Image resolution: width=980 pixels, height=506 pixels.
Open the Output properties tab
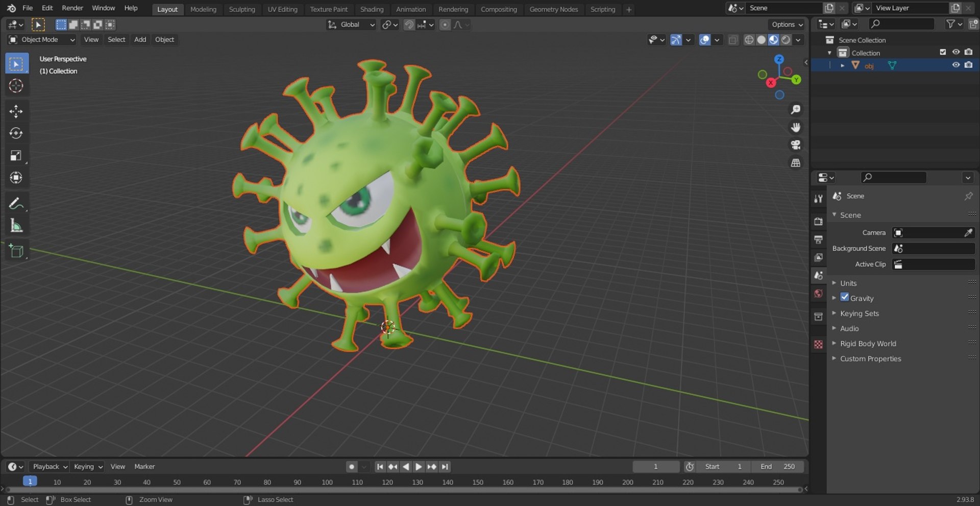click(x=818, y=239)
